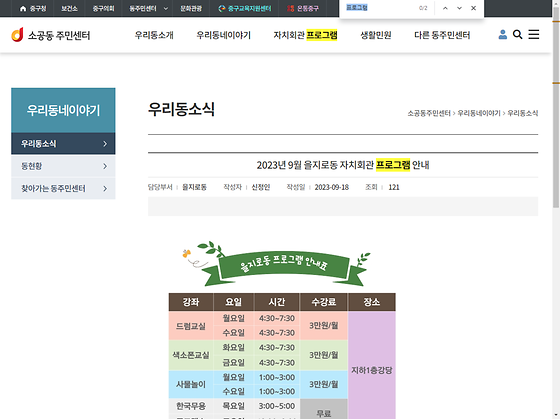Screen dimensions: 560x419
Task: Click the 작성일 value 2023-09-18
Action: pos(331,187)
